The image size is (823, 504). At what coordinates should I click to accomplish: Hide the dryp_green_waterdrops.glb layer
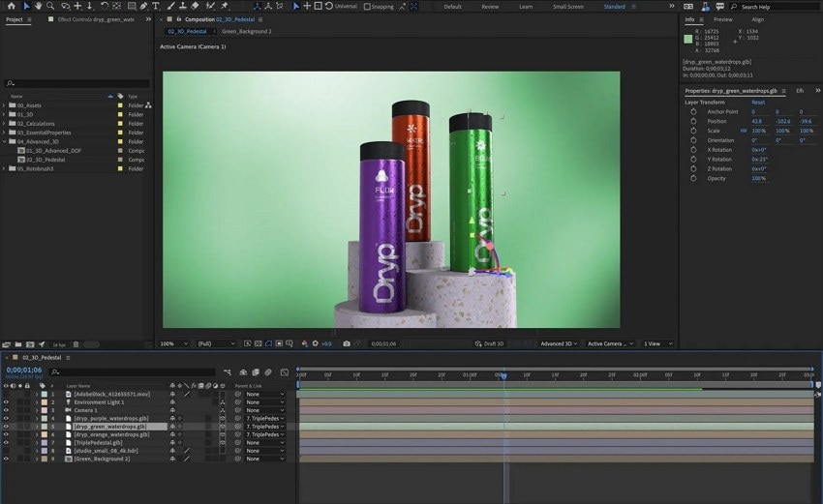pyautogui.click(x=6, y=427)
